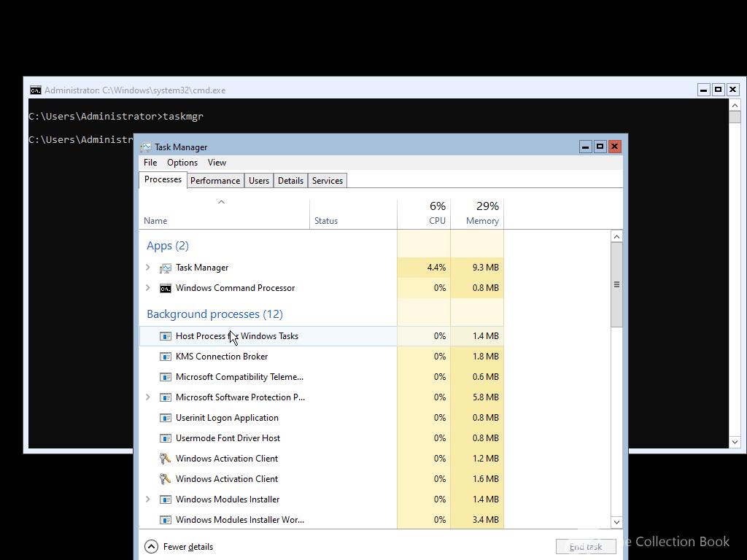Minimize the cmd.exe window
The image size is (747, 560).
704,90
